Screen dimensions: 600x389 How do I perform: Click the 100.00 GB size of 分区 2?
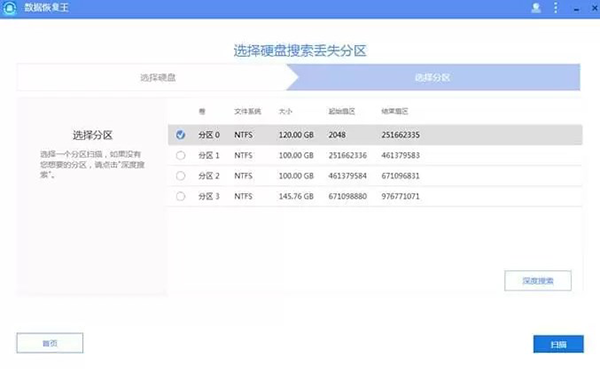pyautogui.click(x=296, y=176)
